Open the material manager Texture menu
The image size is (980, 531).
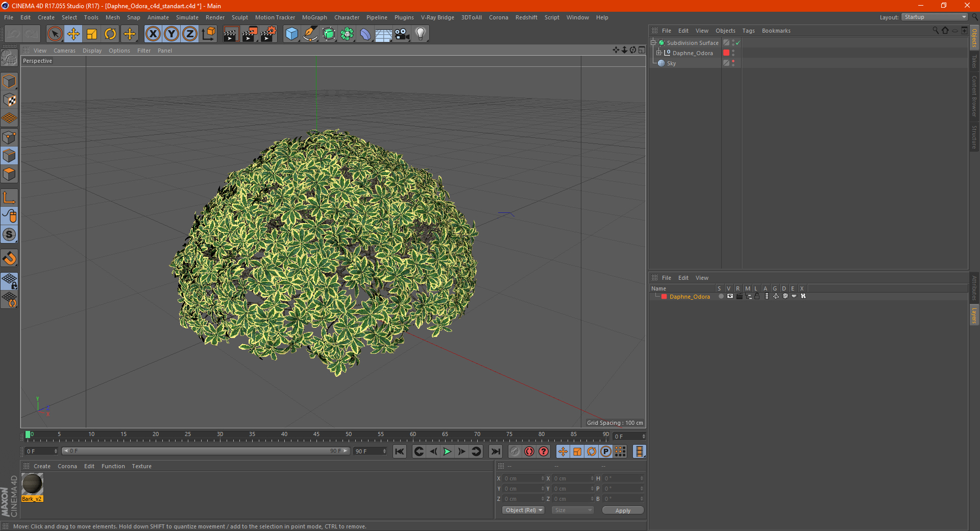(141, 466)
